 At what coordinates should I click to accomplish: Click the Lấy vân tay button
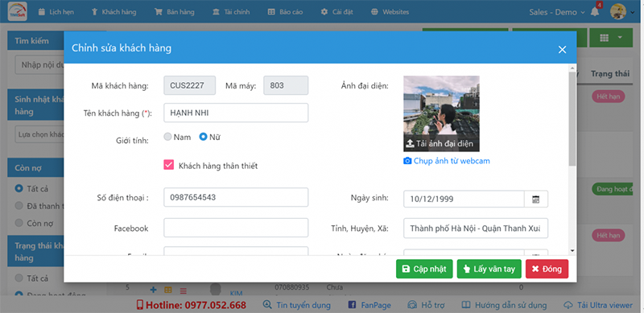coord(489,269)
